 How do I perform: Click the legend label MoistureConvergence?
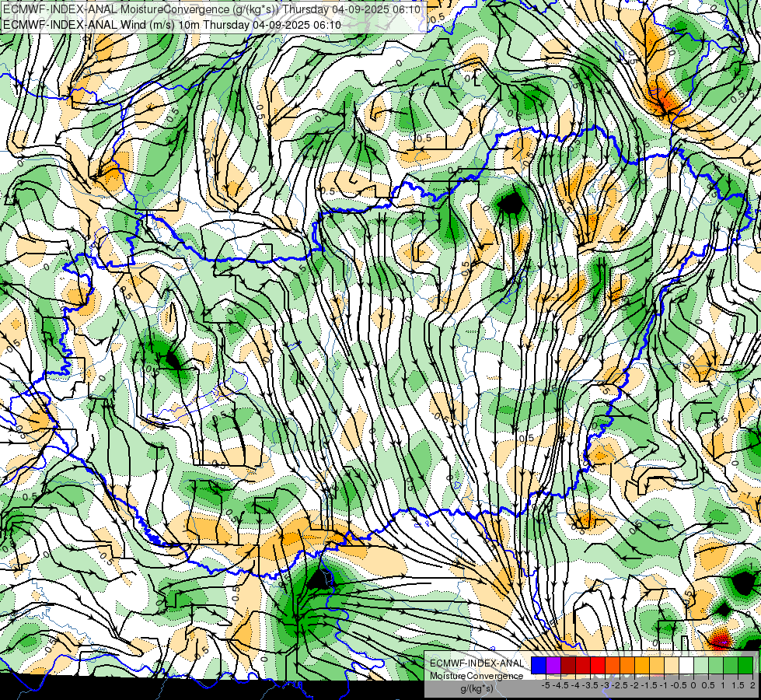476,676
